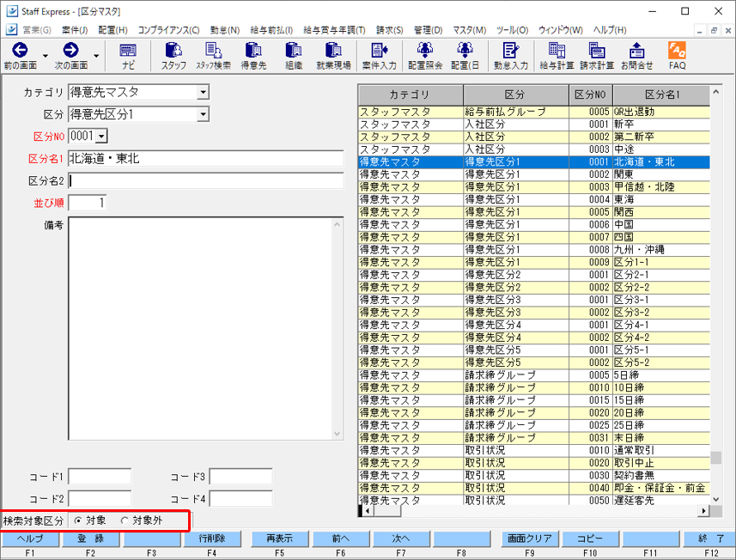Select the 対象 radio button
This screenshot has width=736, height=560.
click(78, 520)
